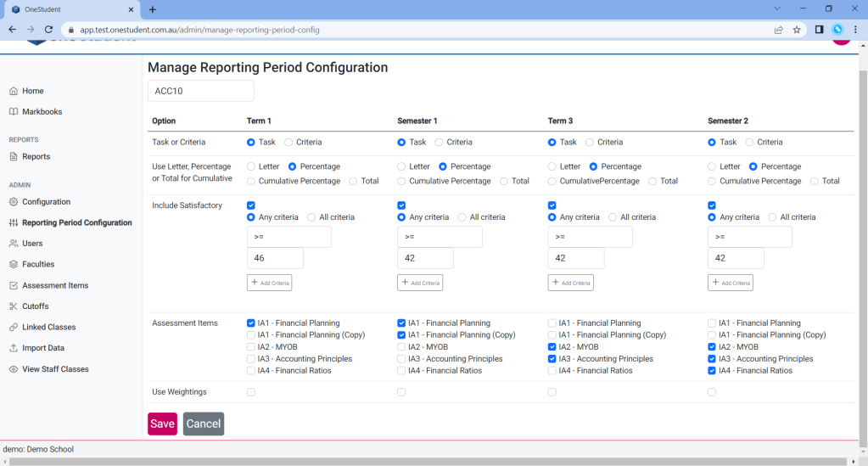The width and height of the screenshot is (868, 466).
Task: Click the Linked Classes link icon
Action: [x=14, y=328]
